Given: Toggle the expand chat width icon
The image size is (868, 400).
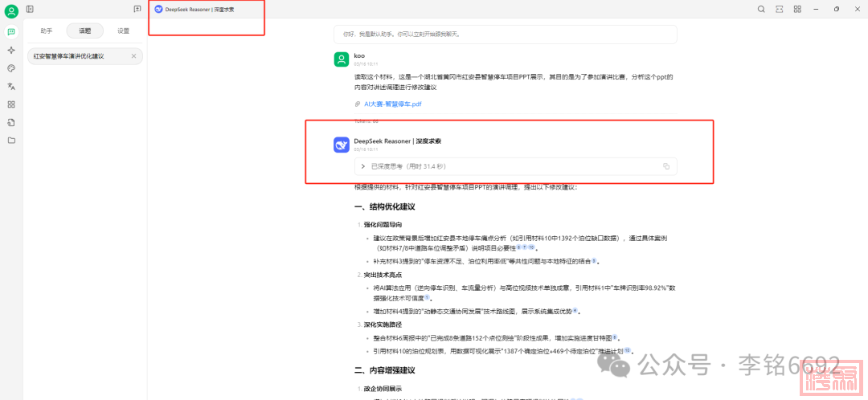Looking at the screenshot, I should (779, 9).
